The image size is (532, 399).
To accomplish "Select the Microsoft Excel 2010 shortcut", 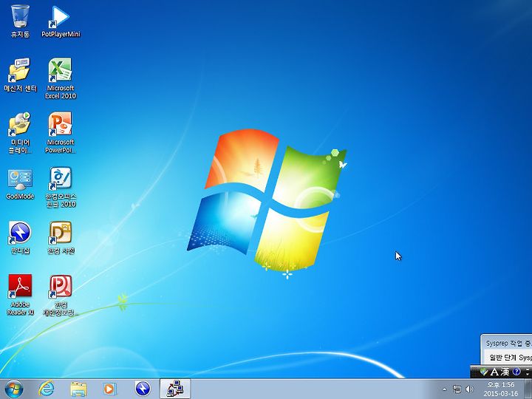I will coord(61,78).
